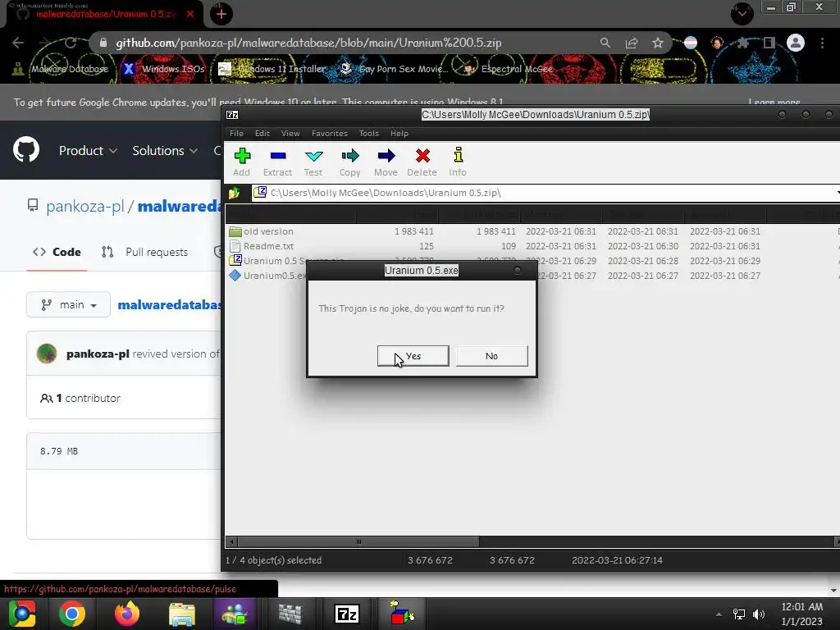Click the Extract icon in 7-Zip
Image resolution: width=840 pixels, height=630 pixels.
click(x=277, y=162)
